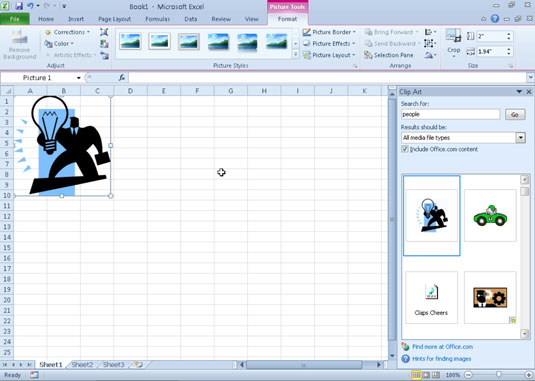Viewport: 535px width, 381px height.
Task: Switch to Page Layout view in status bar
Action: pos(426,375)
